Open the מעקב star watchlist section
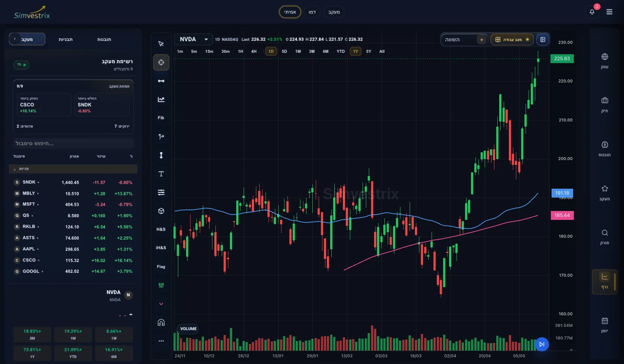The height and width of the screenshot is (364, 624). click(605, 193)
